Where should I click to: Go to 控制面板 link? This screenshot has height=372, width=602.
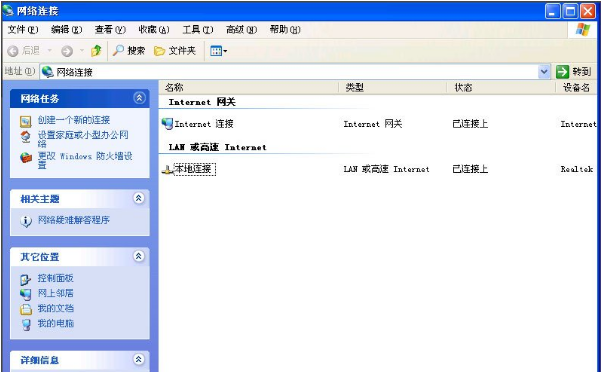point(55,278)
